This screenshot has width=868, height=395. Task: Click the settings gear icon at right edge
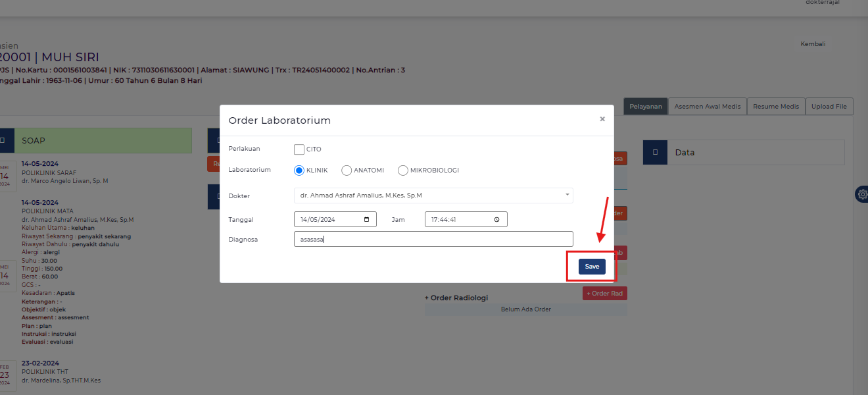pos(862,194)
